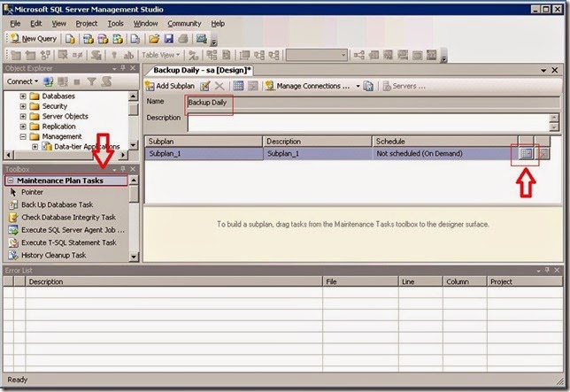Pin the Error List panel
Screen dimensions: 570x392
pyautogui.click(x=547, y=270)
